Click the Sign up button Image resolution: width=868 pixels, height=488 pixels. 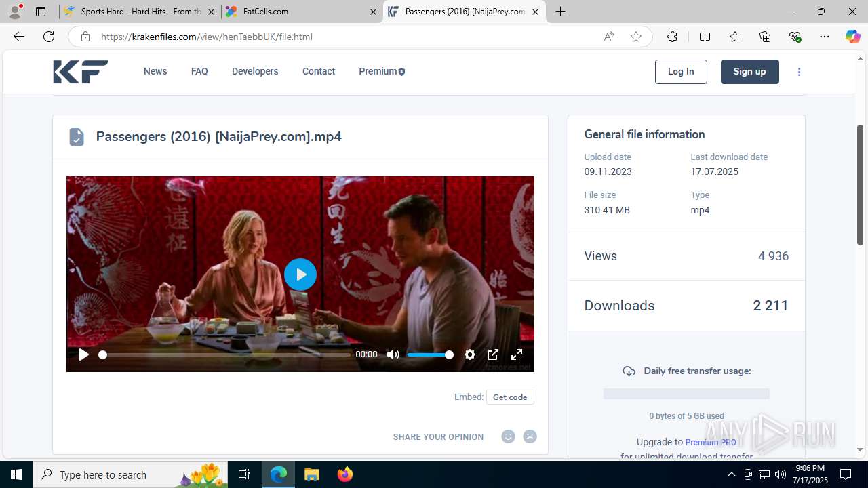coord(749,72)
